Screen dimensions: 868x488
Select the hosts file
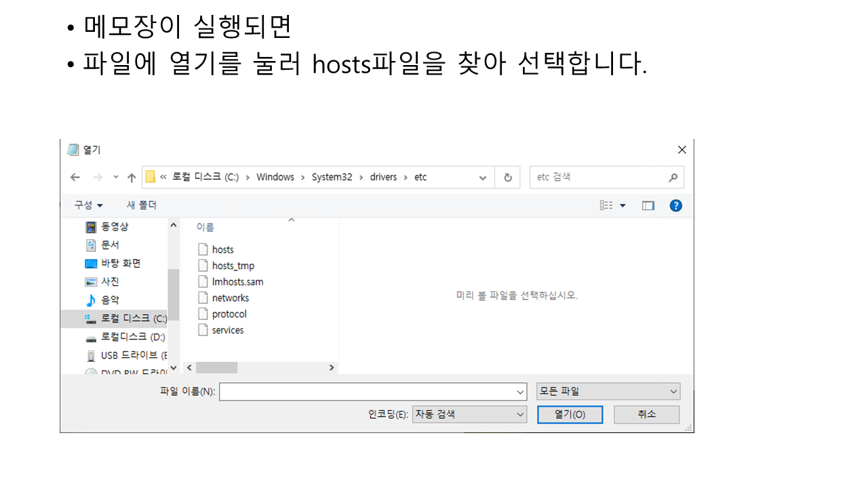(222, 249)
